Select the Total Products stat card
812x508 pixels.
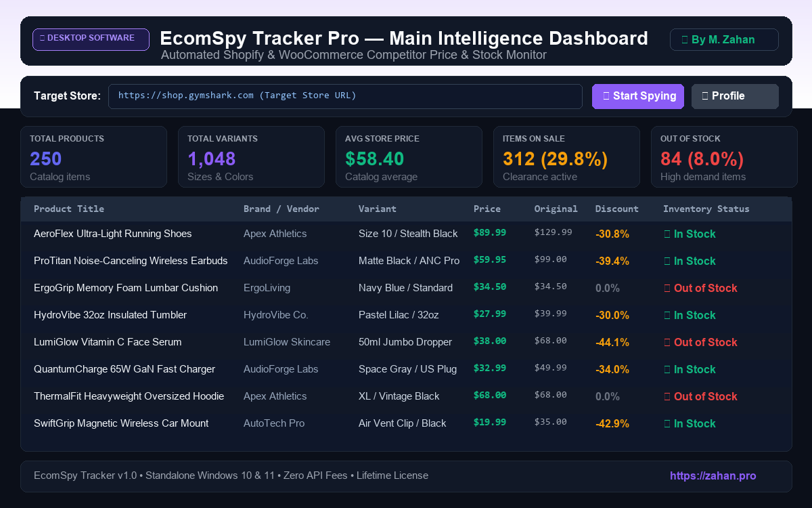click(x=93, y=156)
